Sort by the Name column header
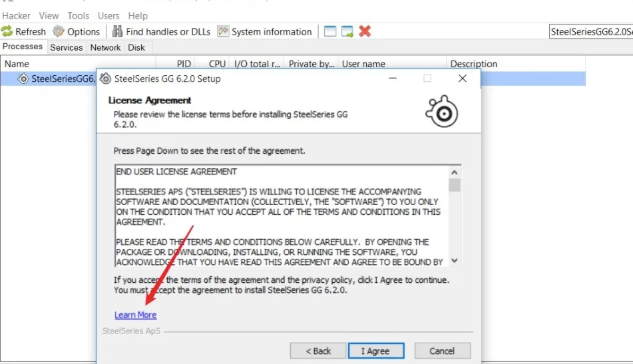This screenshot has height=364, width=633. (79, 64)
